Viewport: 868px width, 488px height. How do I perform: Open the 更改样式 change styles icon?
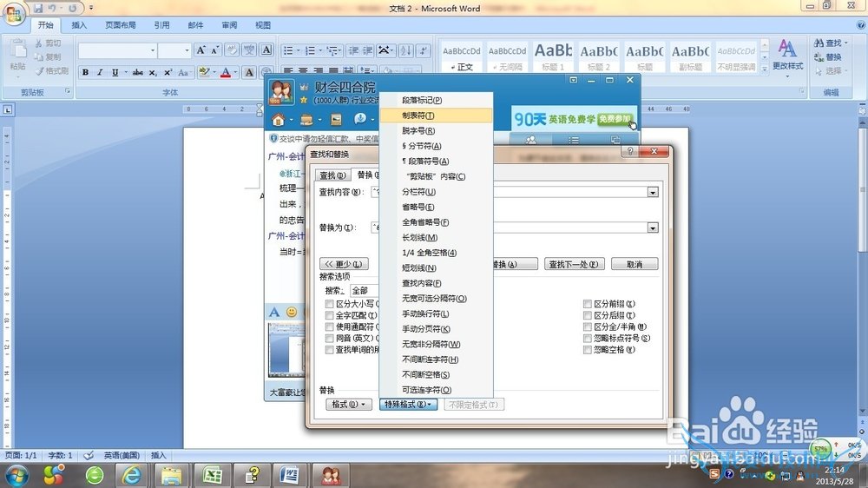(x=787, y=54)
